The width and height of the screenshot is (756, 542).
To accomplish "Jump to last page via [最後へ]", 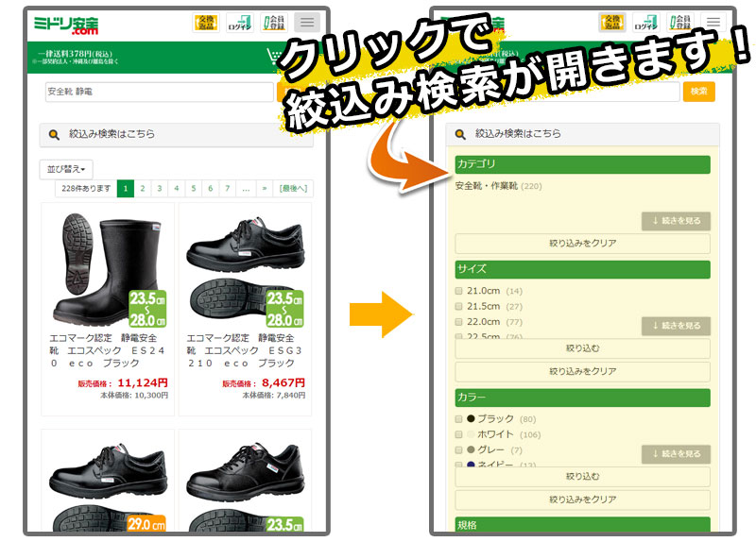I will 294,188.
